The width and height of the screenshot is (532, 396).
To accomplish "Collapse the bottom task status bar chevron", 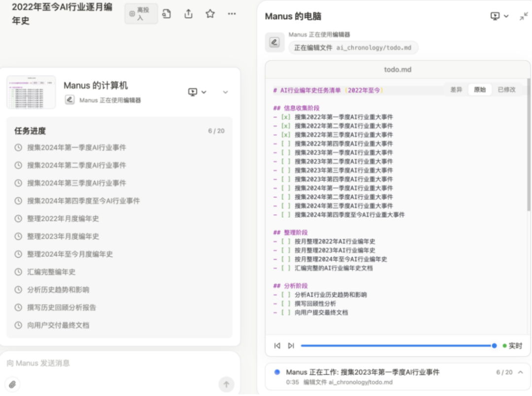I will click(521, 372).
